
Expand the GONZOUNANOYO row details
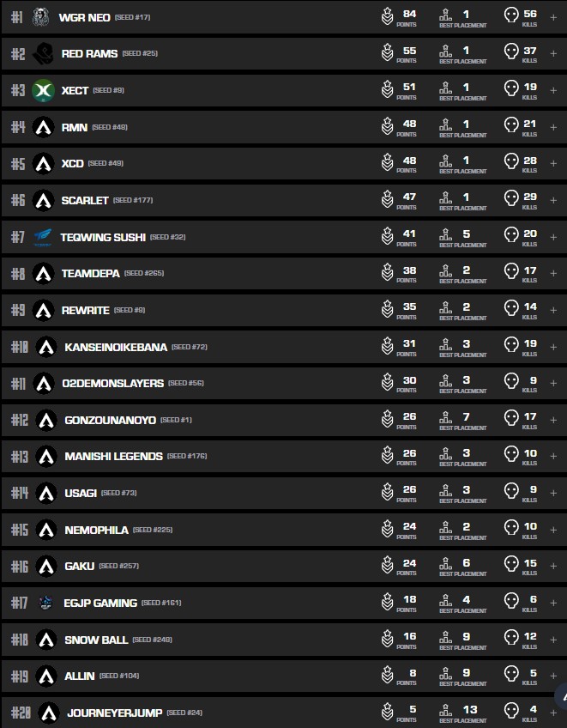pos(553,420)
